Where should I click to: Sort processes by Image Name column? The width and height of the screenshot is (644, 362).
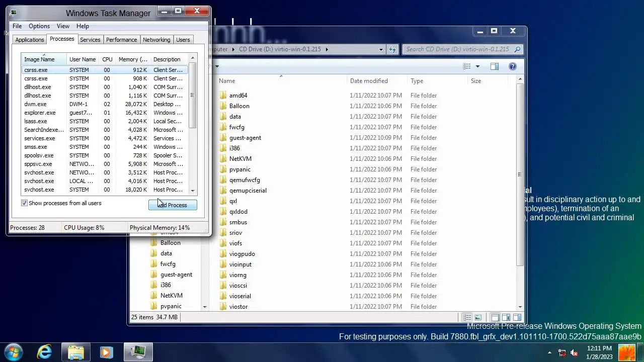click(44, 59)
